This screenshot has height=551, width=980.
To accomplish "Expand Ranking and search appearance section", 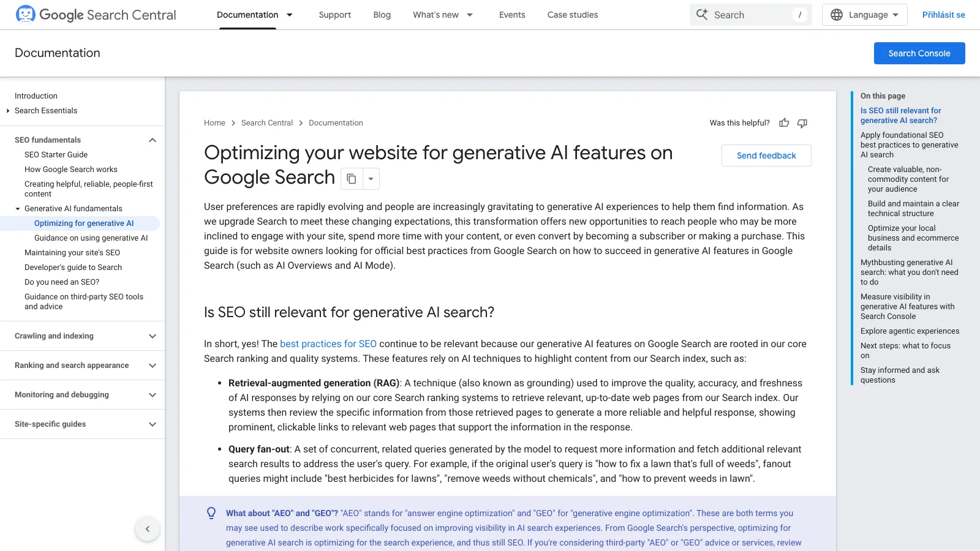I will (153, 365).
